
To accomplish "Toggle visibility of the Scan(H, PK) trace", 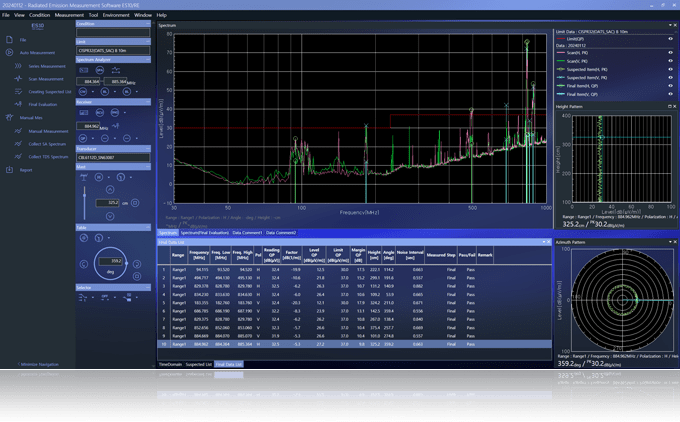I will (670, 54).
